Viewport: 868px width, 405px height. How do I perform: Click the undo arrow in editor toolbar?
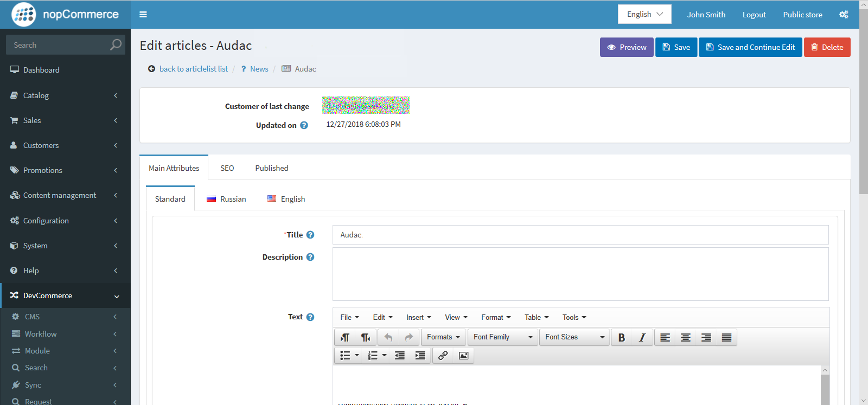click(388, 337)
